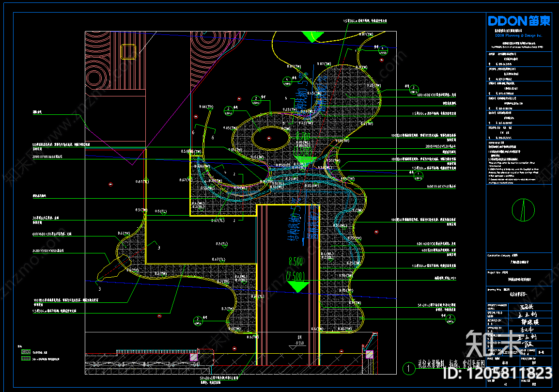
Task: Click the DDON 笛東 logo in the title block
Action: click(519, 21)
